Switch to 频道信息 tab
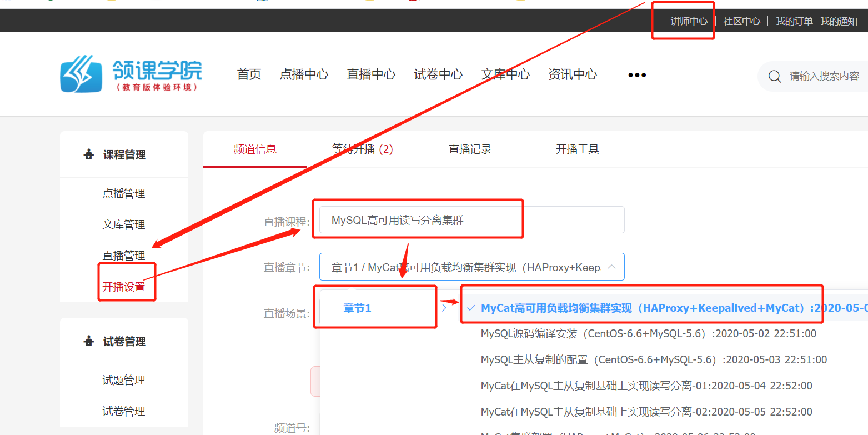Screen dimensions: 868x435 [x=255, y=149]
